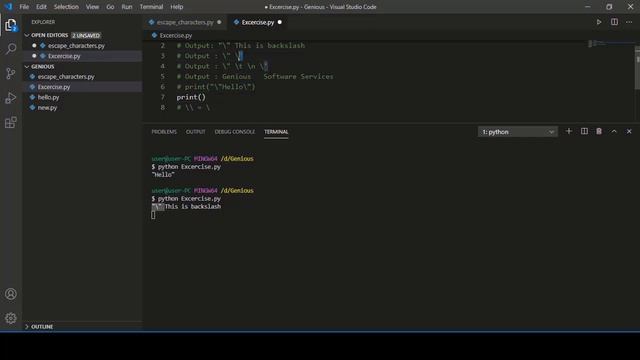The width and height of the screenshot is (640, 360).
Task: Click editor vertical scrollbar
Action: coord(637,67)
